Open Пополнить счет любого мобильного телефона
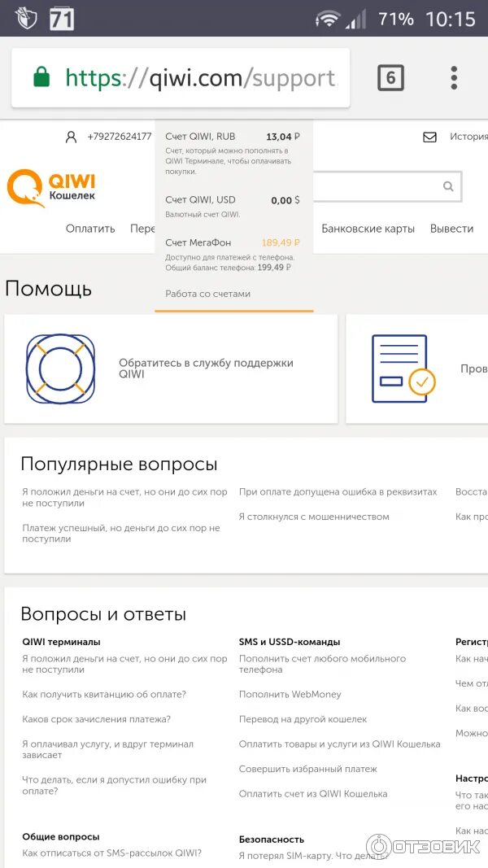This screenshot has width=488, height=868. point(322,664)
